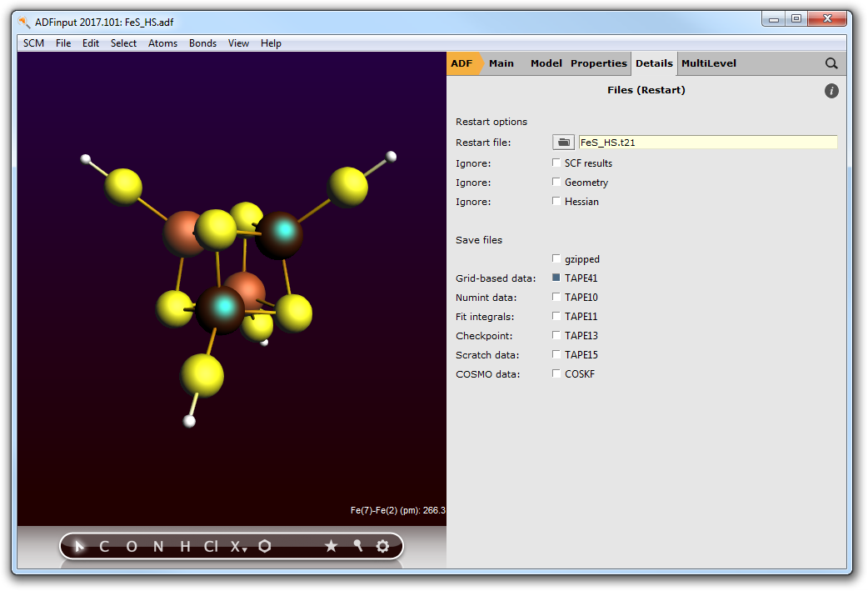The image size is (868, 591).
Task: Toggle the gzipped checkbox
Action: pyautogui.click(x=556, y=258)
